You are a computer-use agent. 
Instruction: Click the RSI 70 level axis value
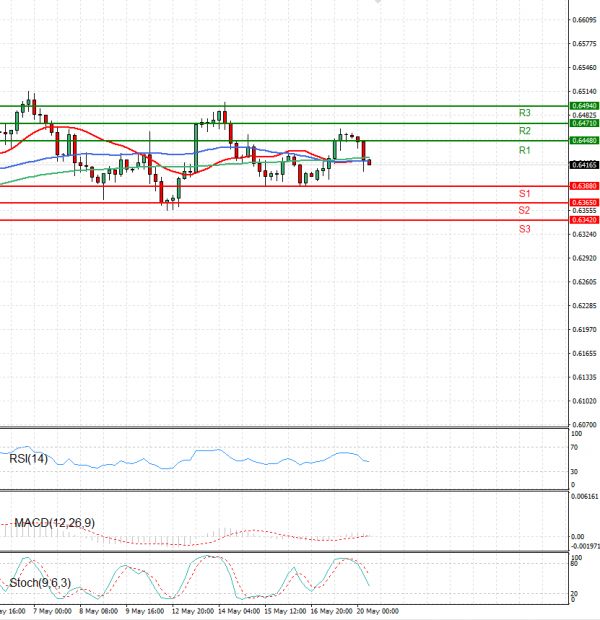[574, 448]
